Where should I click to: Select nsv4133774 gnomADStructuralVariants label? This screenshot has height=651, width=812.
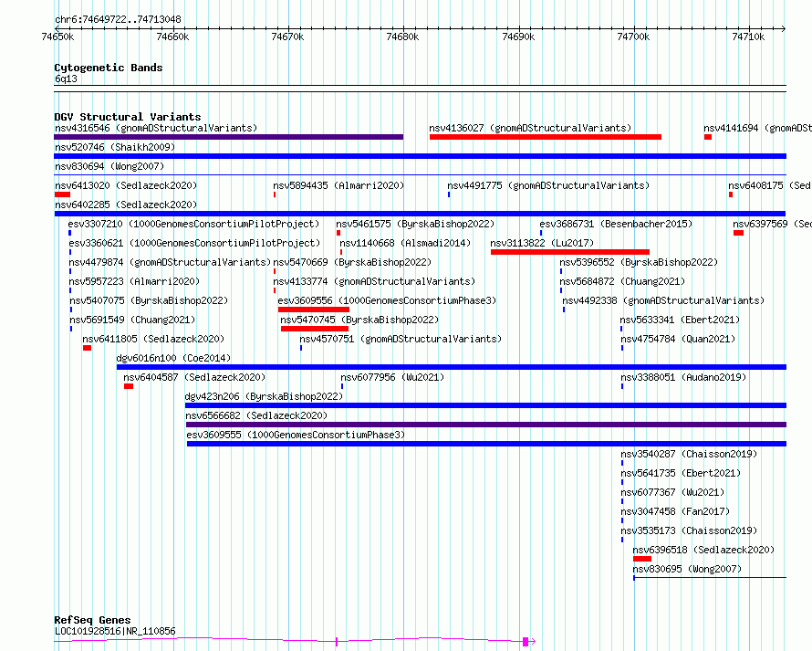[x=374, y=281]
